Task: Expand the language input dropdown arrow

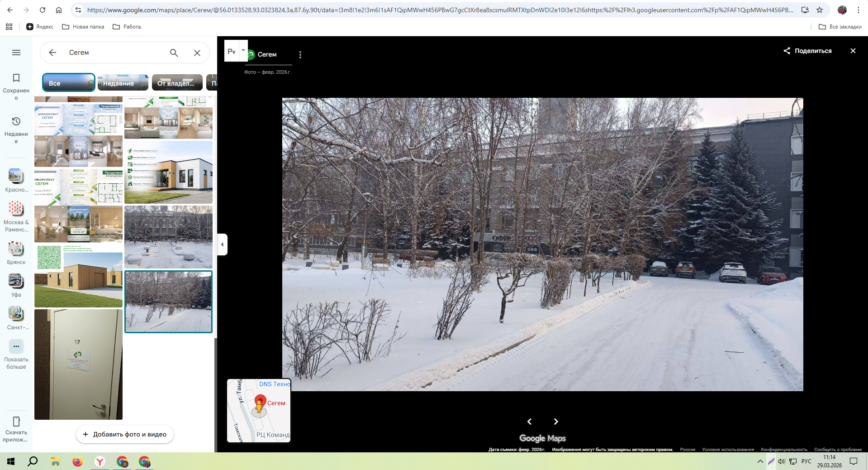Action: point(243,50)
